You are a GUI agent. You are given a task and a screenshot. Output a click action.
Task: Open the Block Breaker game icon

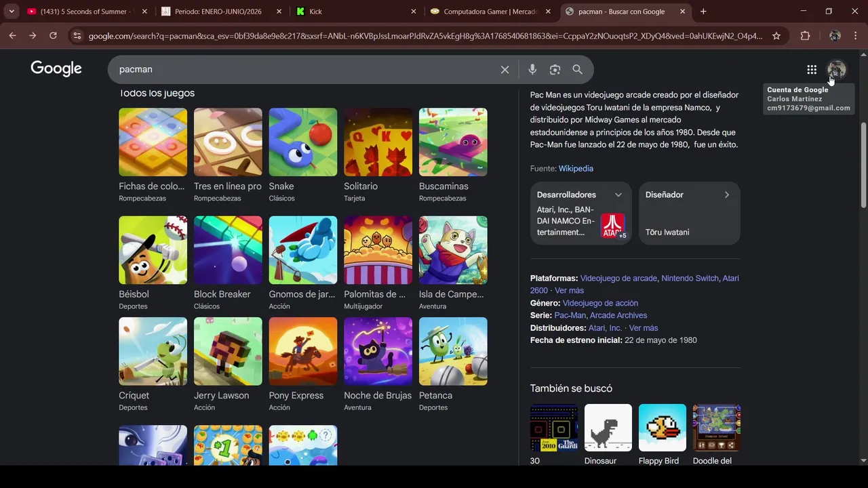[228, 250]
